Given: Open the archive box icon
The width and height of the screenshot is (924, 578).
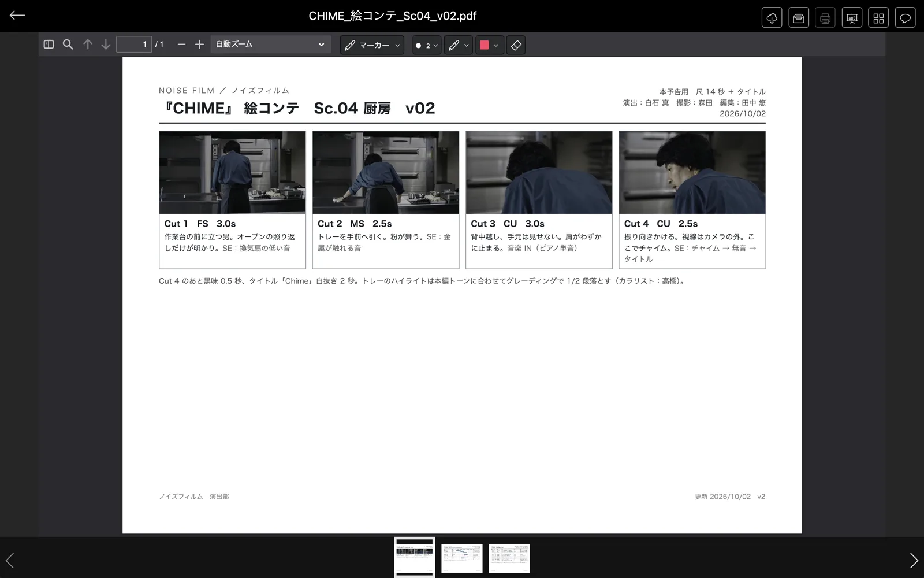Looking at the screenshot, I should tap(799, 18).
